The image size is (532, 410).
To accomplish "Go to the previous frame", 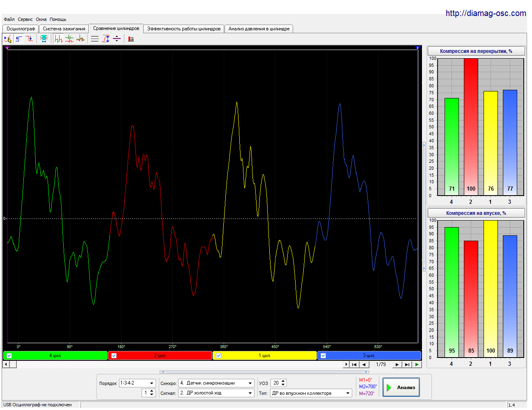I will [364, 364].
